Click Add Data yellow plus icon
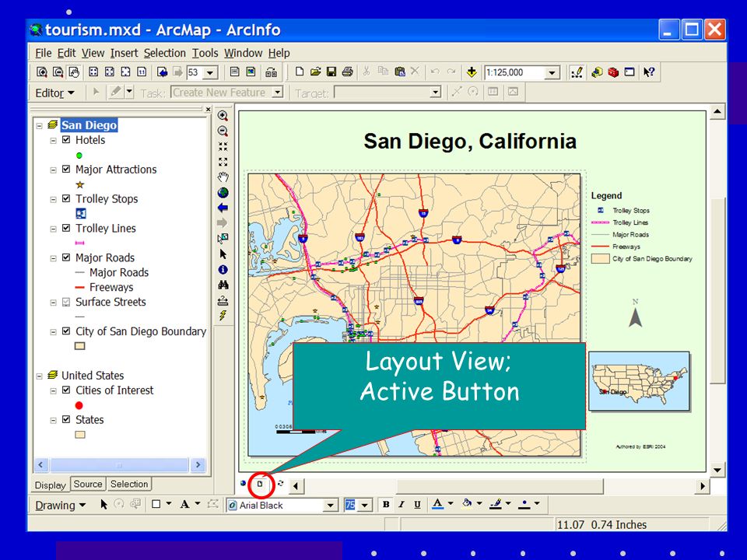The height and width of the screenshot is (560, 747). (x=472, y=72)
